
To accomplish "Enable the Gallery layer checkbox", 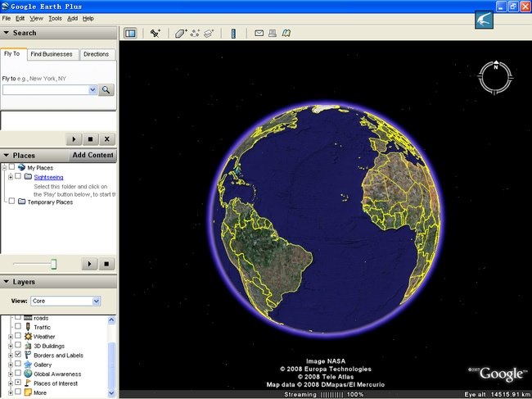I will point(18,364).
